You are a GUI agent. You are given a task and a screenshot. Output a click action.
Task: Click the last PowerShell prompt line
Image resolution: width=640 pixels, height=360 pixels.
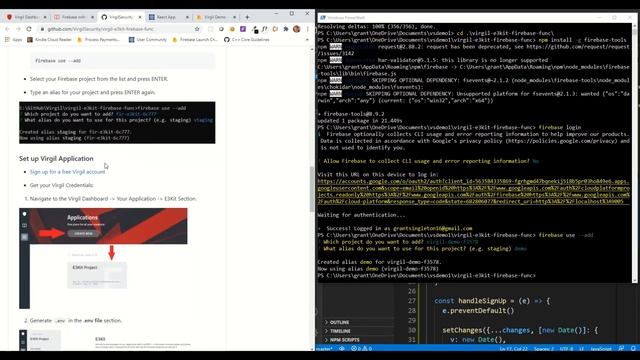click(426, 276)
